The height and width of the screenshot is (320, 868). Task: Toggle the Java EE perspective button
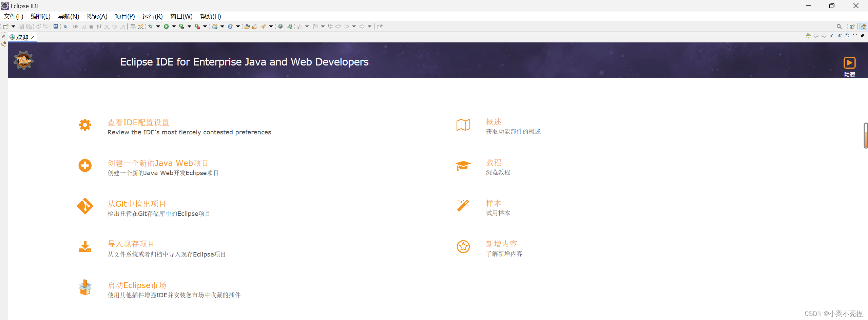click(863, 26)
